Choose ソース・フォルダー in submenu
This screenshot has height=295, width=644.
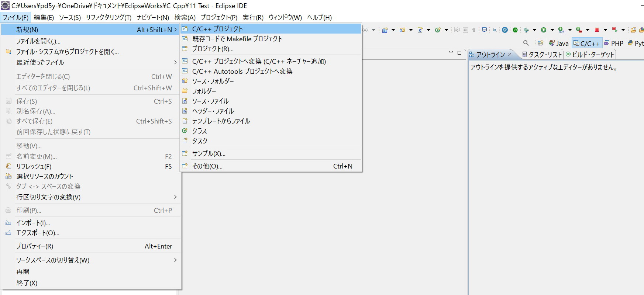pyautogui.click(x=271, y=81)
